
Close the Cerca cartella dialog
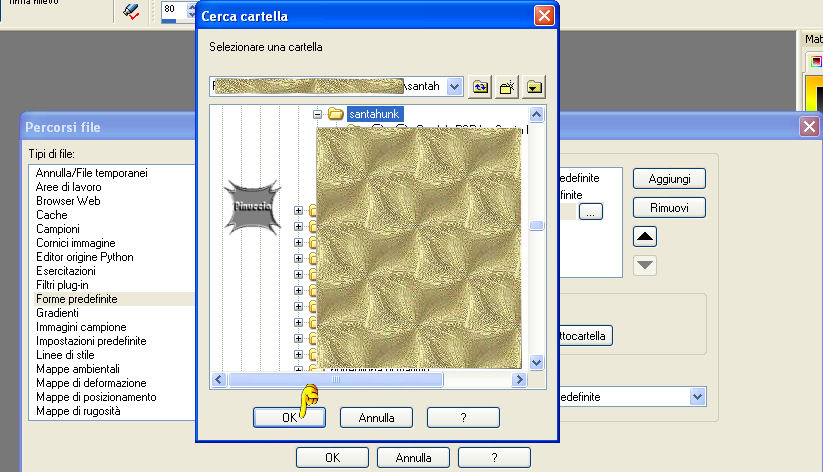click(x=544, y=16)
